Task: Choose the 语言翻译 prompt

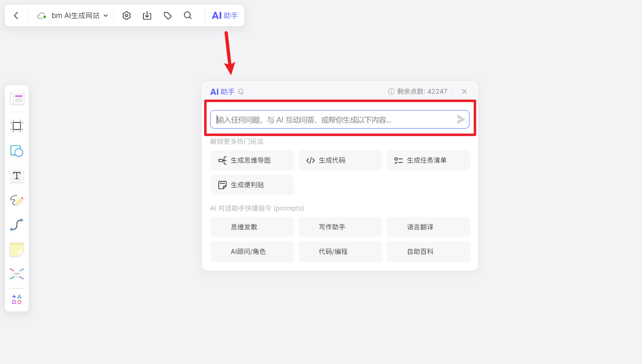Action: pos(428,227)
